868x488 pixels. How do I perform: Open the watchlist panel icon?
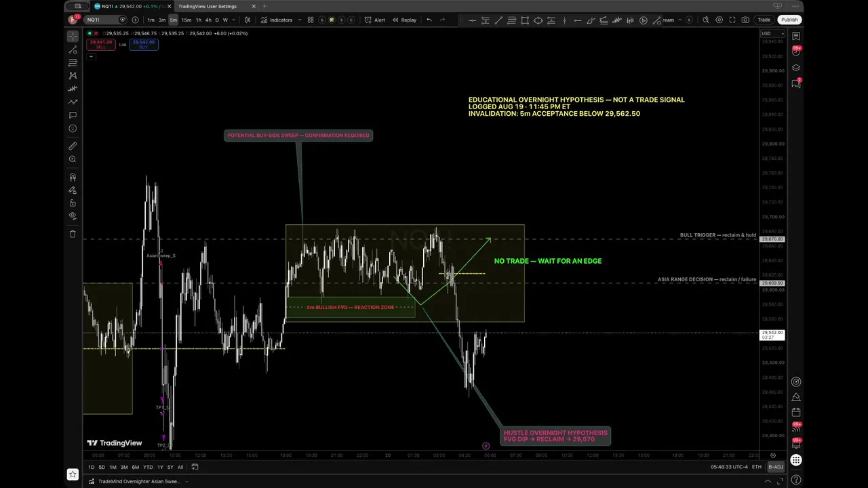[x=796, y=36]
